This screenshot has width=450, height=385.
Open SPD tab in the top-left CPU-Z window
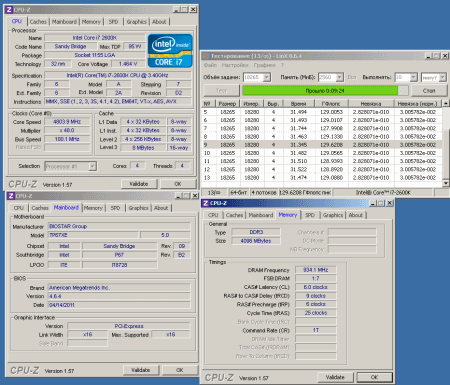pyautogui.click(x=113, y=22)
